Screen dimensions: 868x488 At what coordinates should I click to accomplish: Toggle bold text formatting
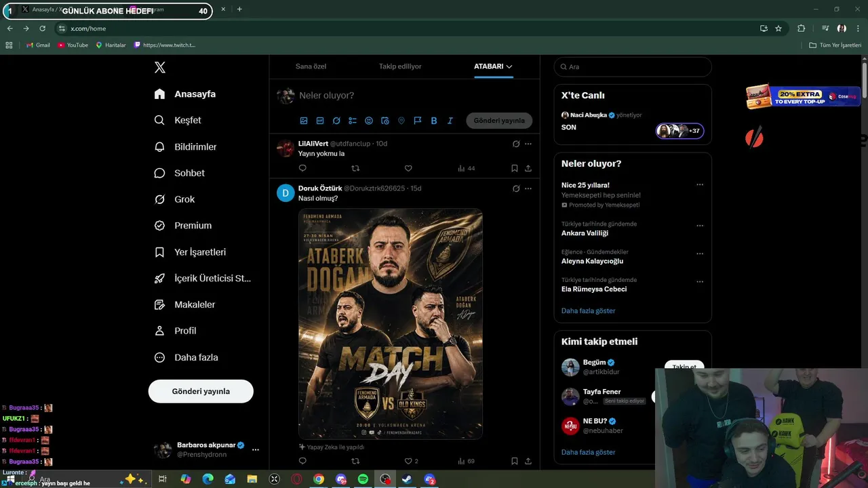(x=434, y=121)
